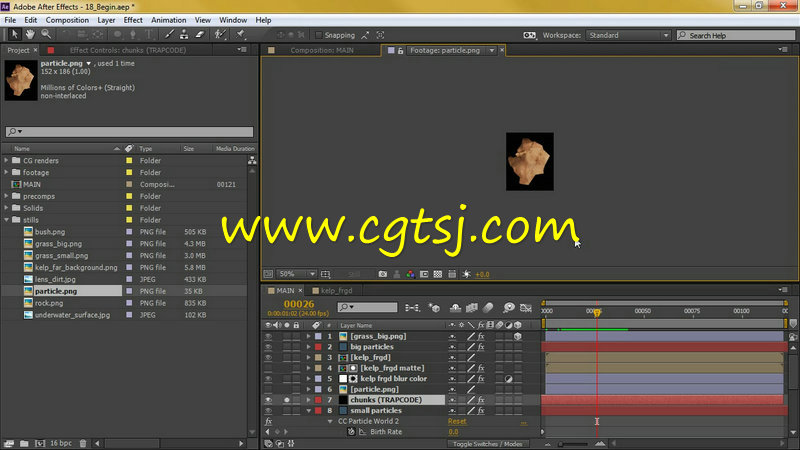Click red label swatch of chunks layer
This screenshot has height=450, width=800.
(x=318, y=400)
